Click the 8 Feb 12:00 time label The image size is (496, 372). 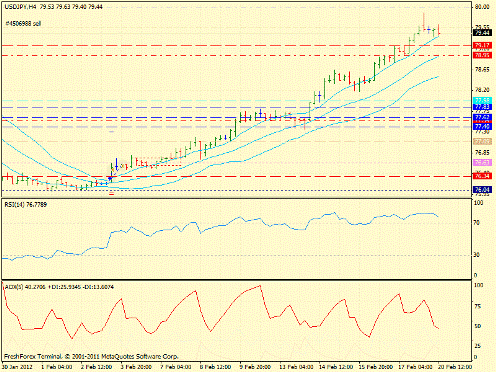click(215, 367)
